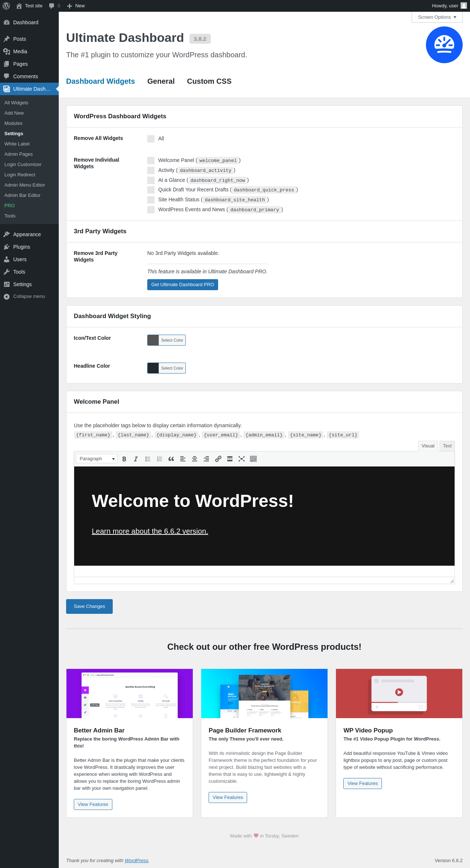Open the PRO submenu item
The width and height of the screenshot is (470, 868).
pos(29,206)
